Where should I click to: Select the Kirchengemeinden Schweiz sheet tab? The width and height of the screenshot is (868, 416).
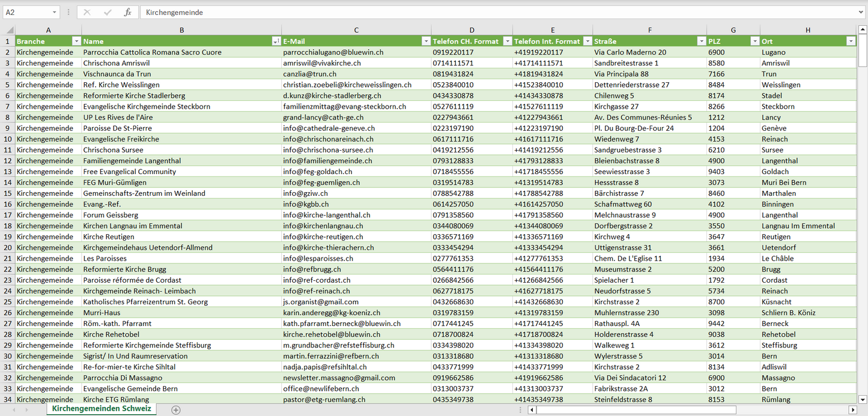pos(102,409)
